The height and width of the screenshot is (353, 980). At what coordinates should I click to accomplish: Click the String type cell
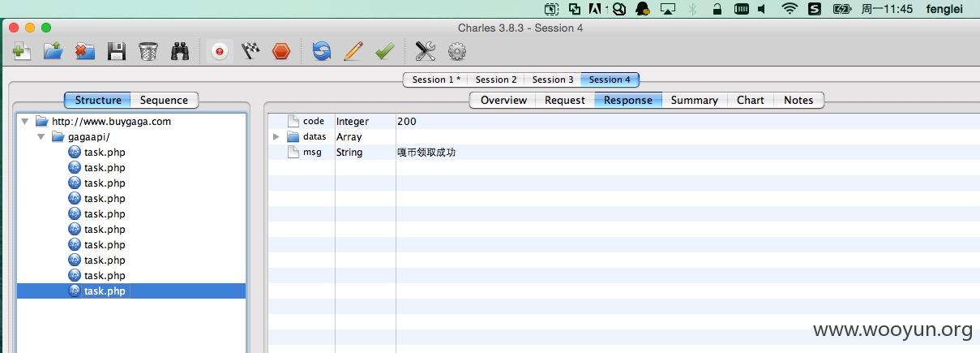[349, 153]
